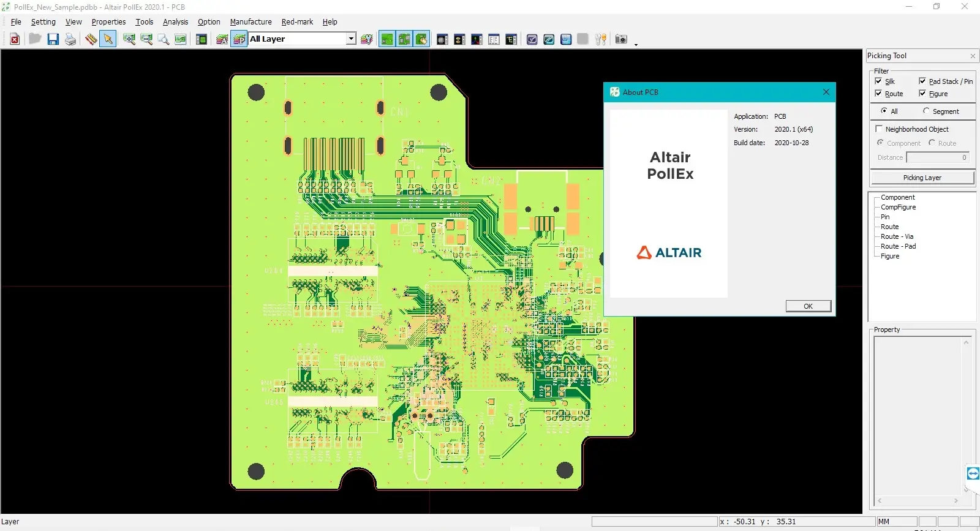980x531 pixels.
Task: Toggle the Silk filter checkbox
Action: point(879,81)
